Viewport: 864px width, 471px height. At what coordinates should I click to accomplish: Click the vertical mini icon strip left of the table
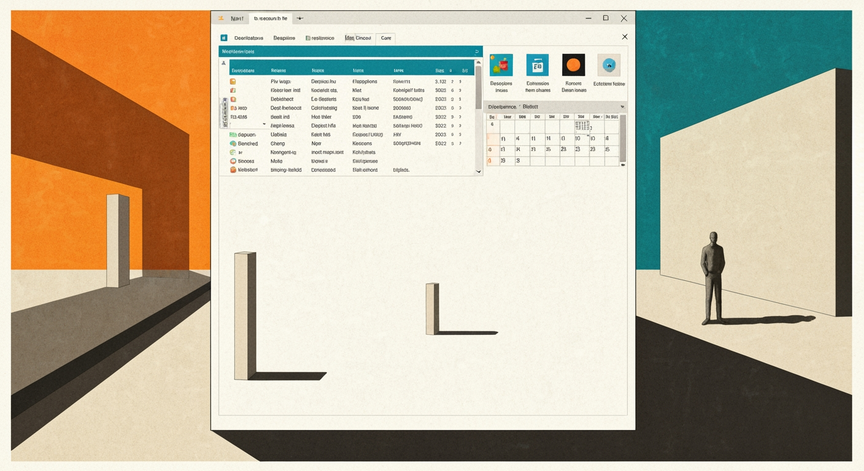pos(224,112)
